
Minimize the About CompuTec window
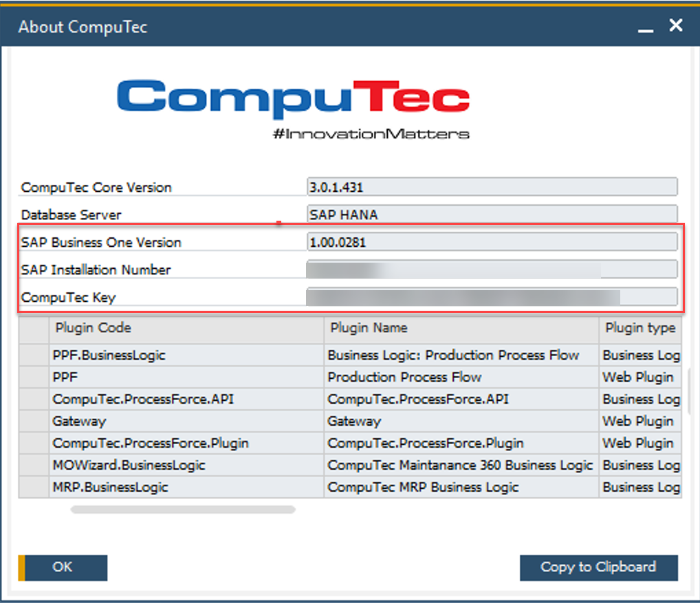tap(645, 28)
